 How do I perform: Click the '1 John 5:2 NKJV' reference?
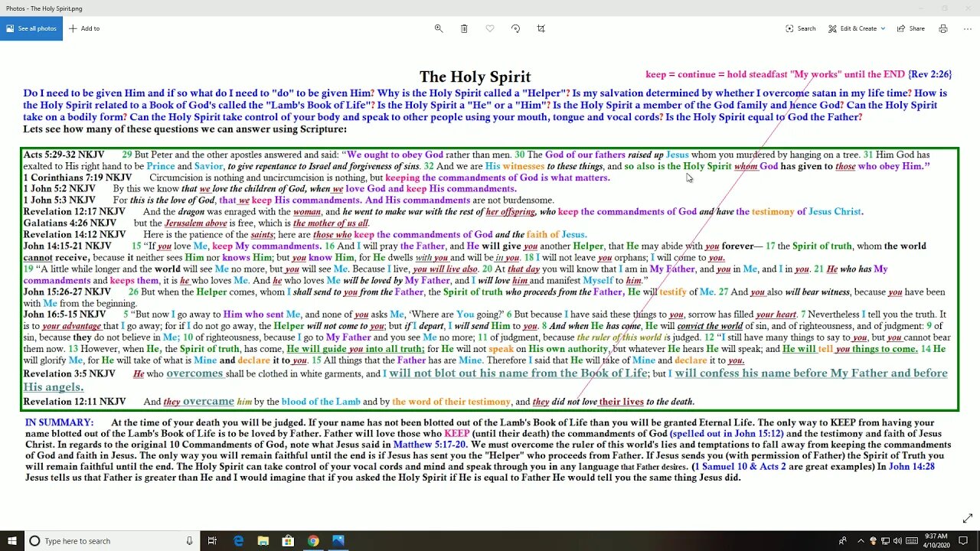59,189
